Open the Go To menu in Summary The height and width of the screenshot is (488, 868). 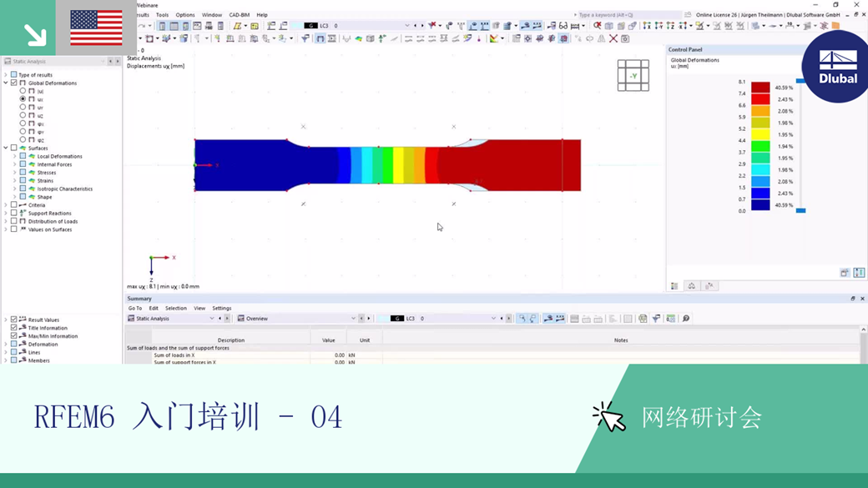(135, 308)
